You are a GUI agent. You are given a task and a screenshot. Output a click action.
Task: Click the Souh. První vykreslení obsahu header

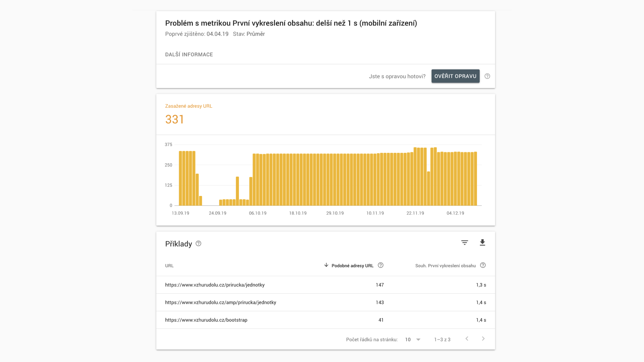[x=445, y=266]
